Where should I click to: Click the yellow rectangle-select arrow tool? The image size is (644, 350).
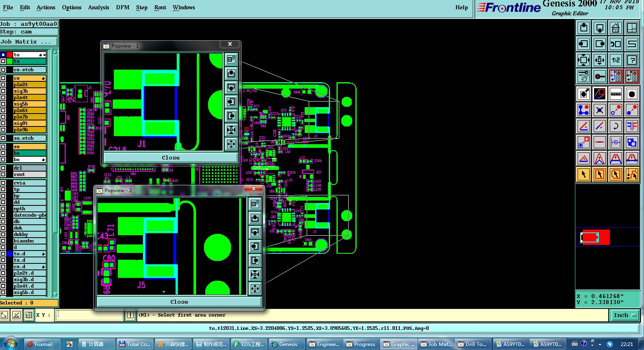pos(600,174)
